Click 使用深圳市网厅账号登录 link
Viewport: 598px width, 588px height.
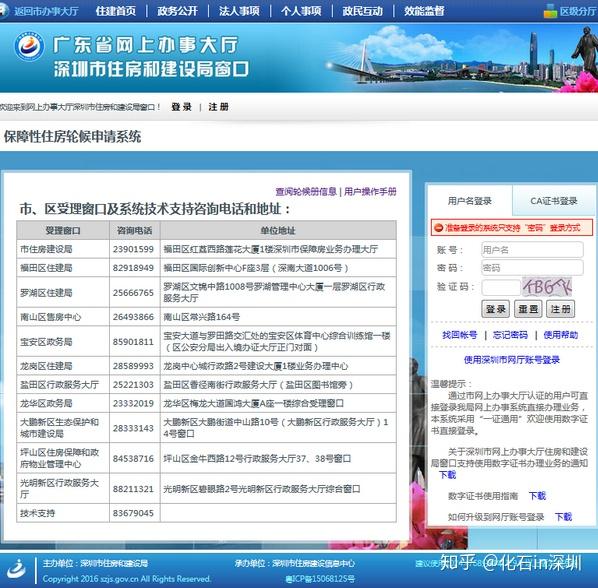pyautogui.click(x=511, y=360)
